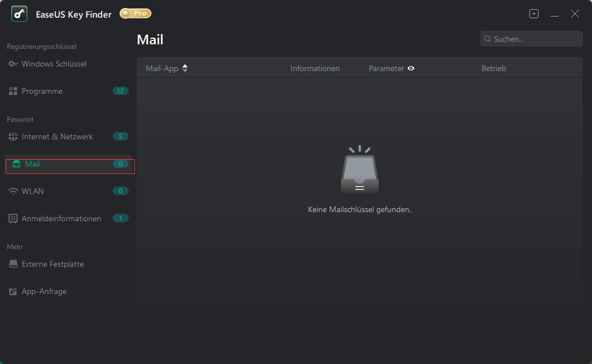Click the Betrieb column header
The height and width of the screenshot is (364, 592).
[x=494, y=68]
